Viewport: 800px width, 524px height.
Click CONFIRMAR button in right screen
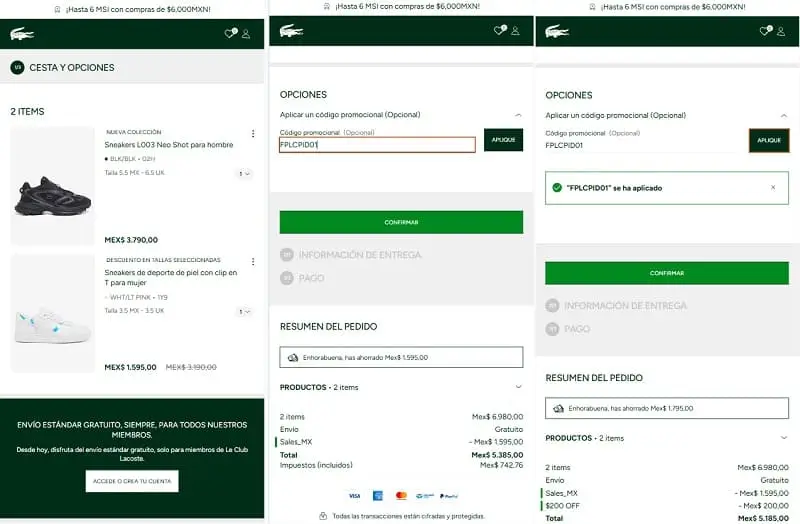pyautogui.click(x=667, y=273)
